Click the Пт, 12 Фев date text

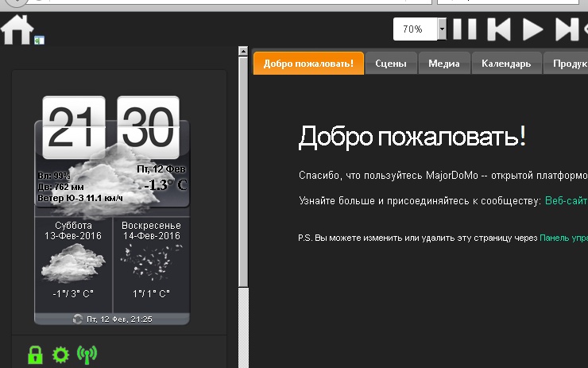pos(161,169)
